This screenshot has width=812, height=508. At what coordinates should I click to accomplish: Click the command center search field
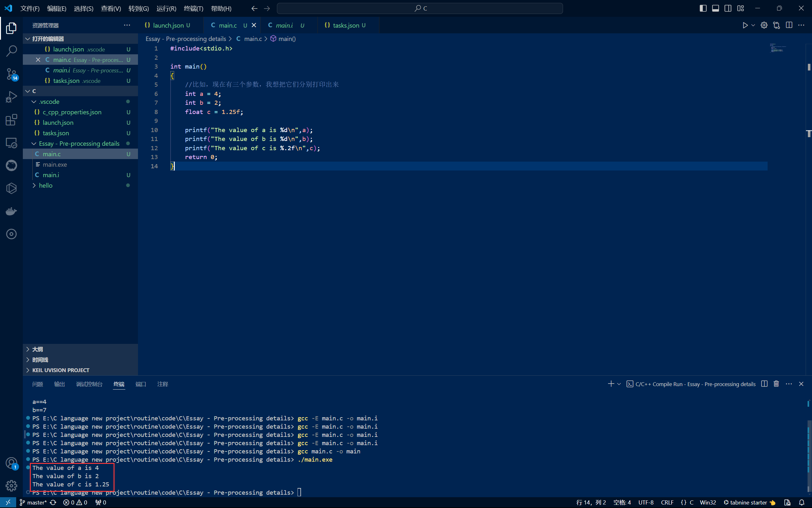click(420, 8)
